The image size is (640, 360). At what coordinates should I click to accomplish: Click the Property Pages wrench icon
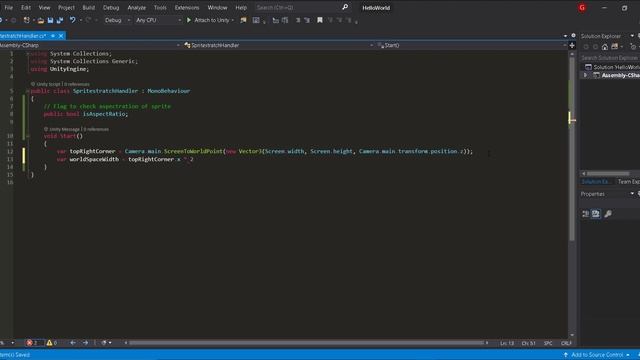[608, 214]
